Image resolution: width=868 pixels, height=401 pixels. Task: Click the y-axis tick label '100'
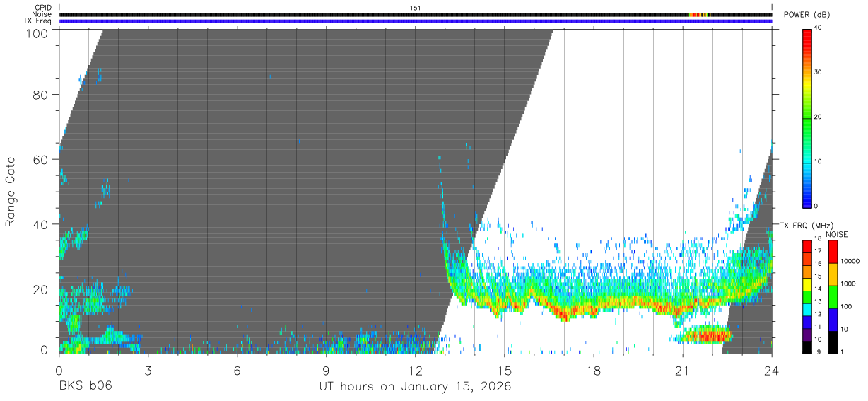click(37, 33)
